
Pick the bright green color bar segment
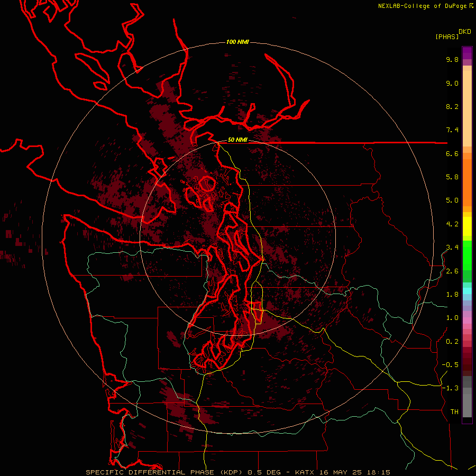pyautogui.click(x=467, y=255)
